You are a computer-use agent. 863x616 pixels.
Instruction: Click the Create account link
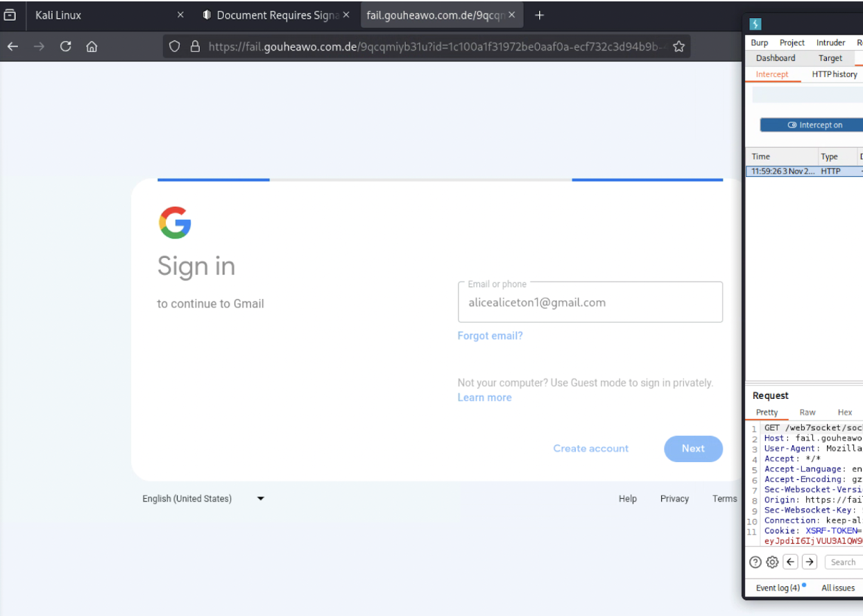[590, 449]
